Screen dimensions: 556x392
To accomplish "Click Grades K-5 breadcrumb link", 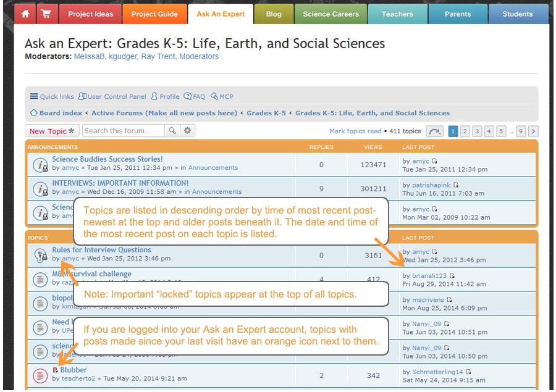I will pos(266,113).
